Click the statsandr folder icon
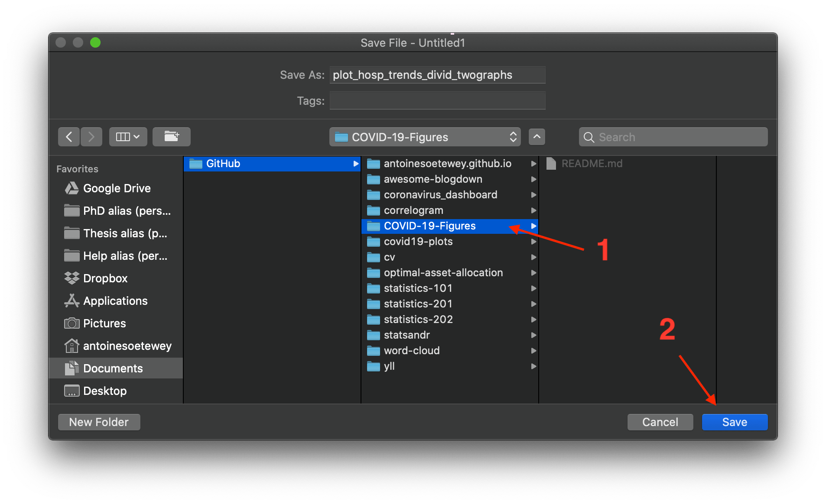 click(374, 335)
